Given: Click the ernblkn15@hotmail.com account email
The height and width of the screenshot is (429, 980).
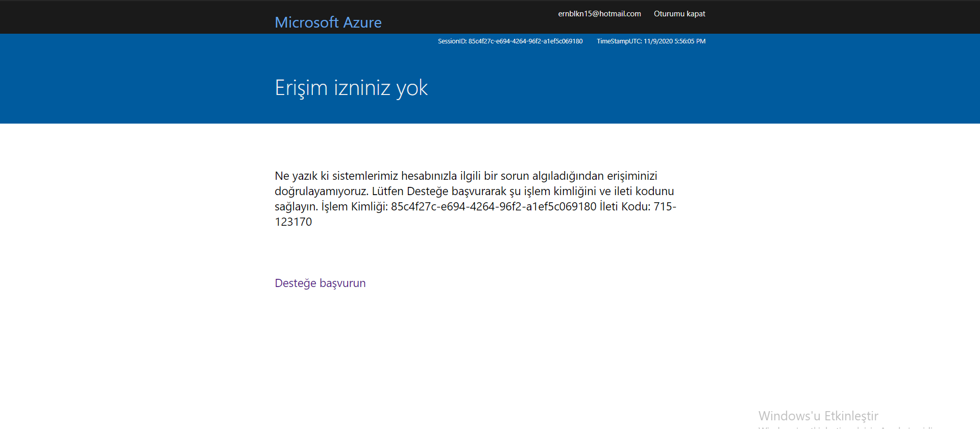Looking at the screenshot, I should pos(599,14).
